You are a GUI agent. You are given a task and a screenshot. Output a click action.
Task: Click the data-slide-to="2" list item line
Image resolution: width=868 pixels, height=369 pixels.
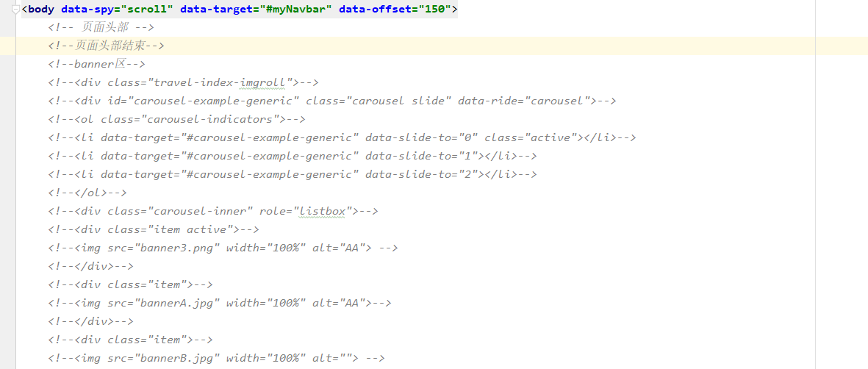293,174
